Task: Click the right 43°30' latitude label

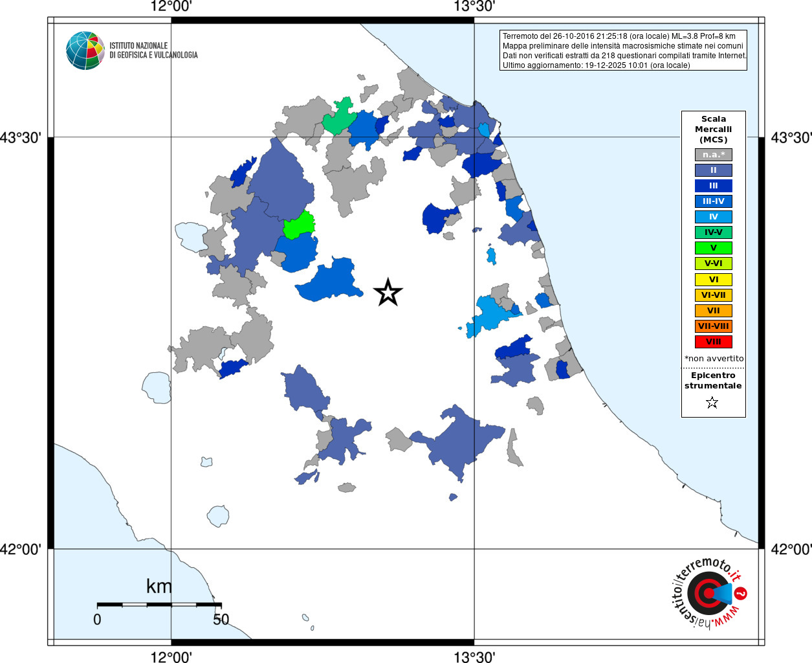Action: click(x=791, y=138)
